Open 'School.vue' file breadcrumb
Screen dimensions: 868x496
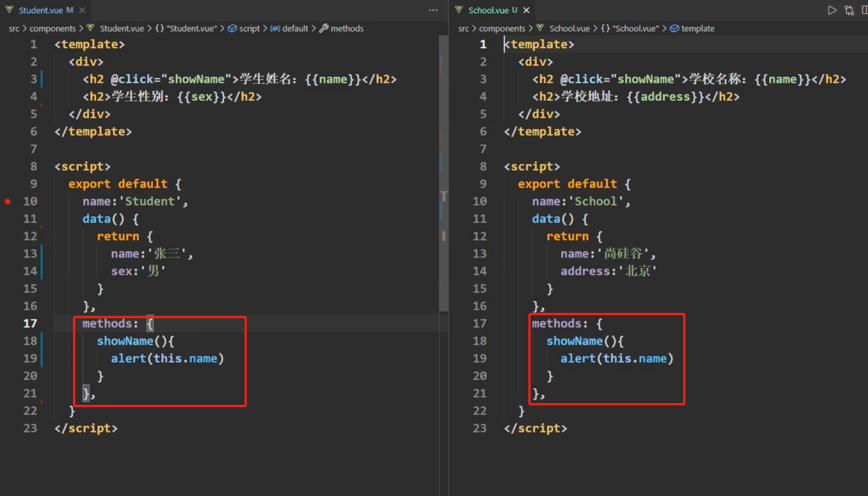point(570,28)
